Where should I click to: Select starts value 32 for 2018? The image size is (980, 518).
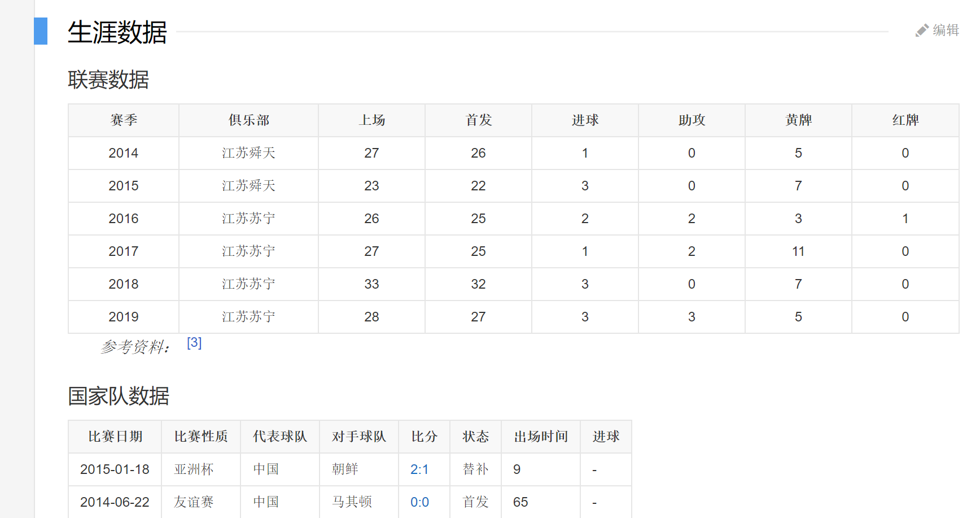click(x=478, y=284)
